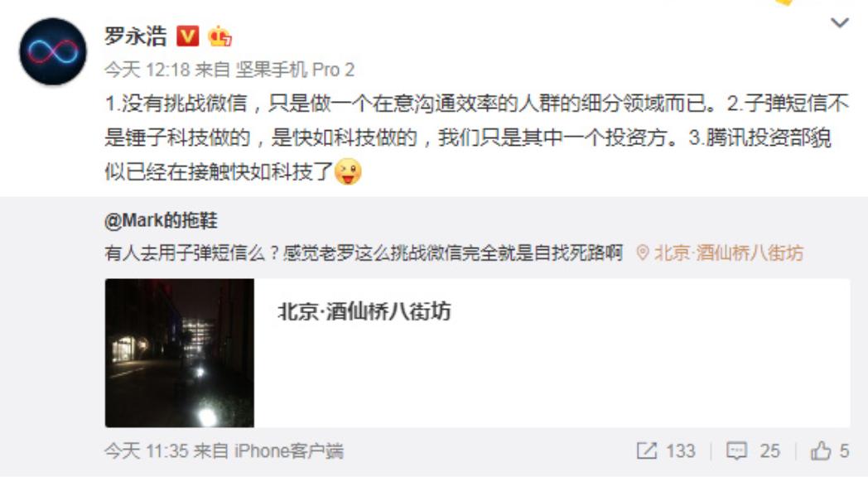Open the orange 北京·酒仙桥八街坊 location link
This screenshot has height=477, width=868.
tap(729, 253)
